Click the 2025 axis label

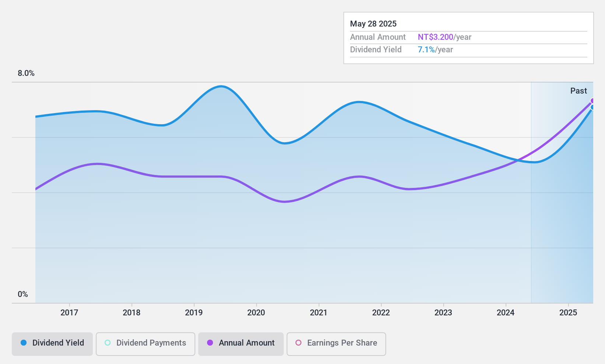click(x=568, y=312)
